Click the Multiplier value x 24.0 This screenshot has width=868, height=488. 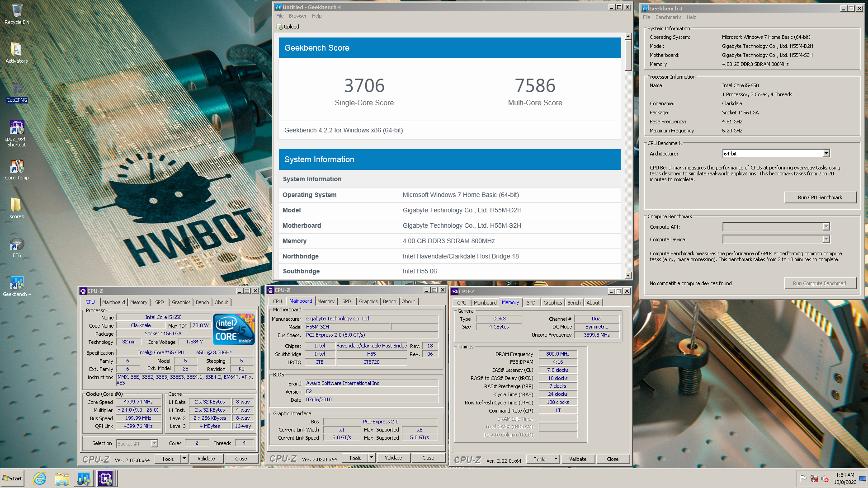(138, 410)
